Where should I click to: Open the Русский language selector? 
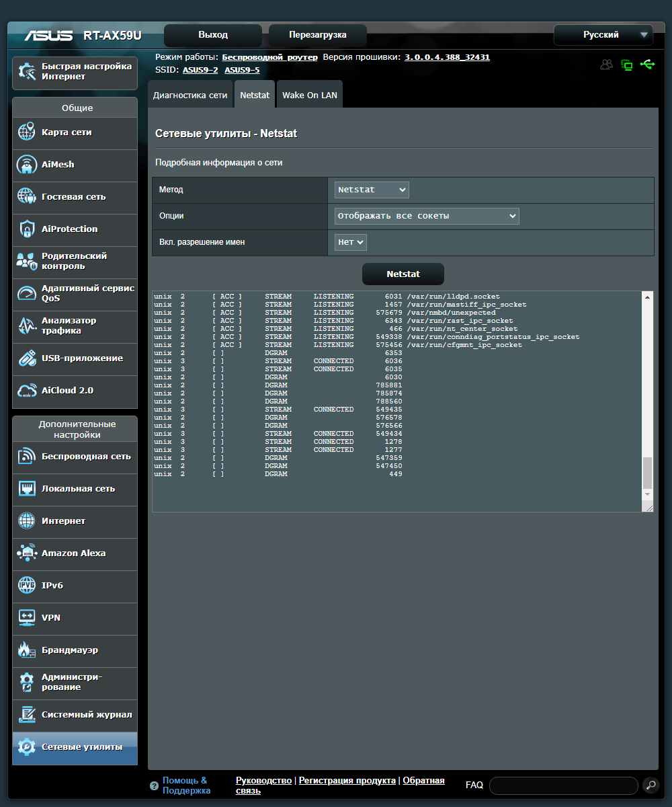coord(603,35)
